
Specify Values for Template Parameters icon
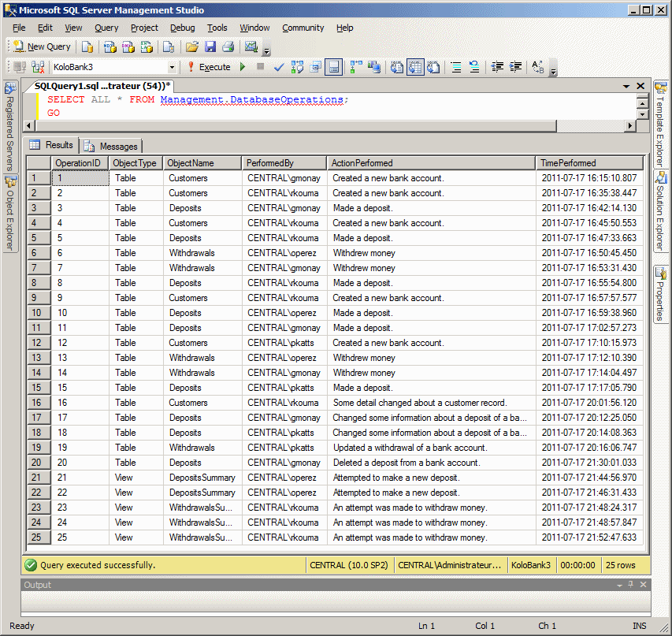(538, 67)
